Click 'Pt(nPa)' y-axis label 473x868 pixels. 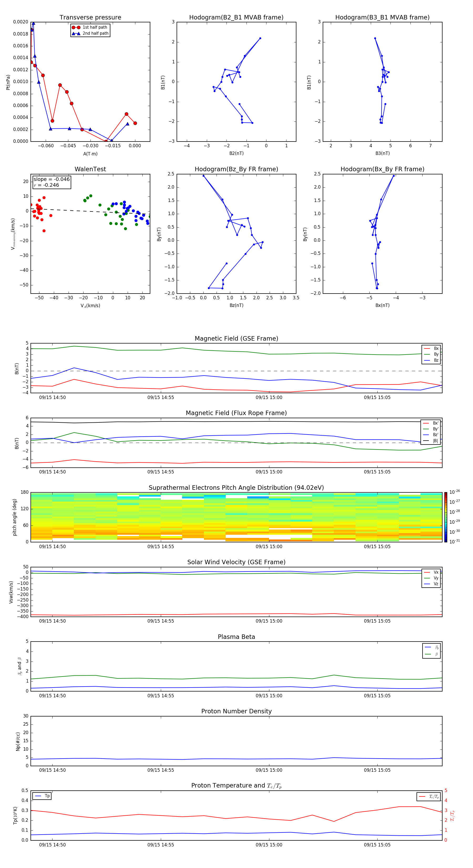[x=8, y=82]
